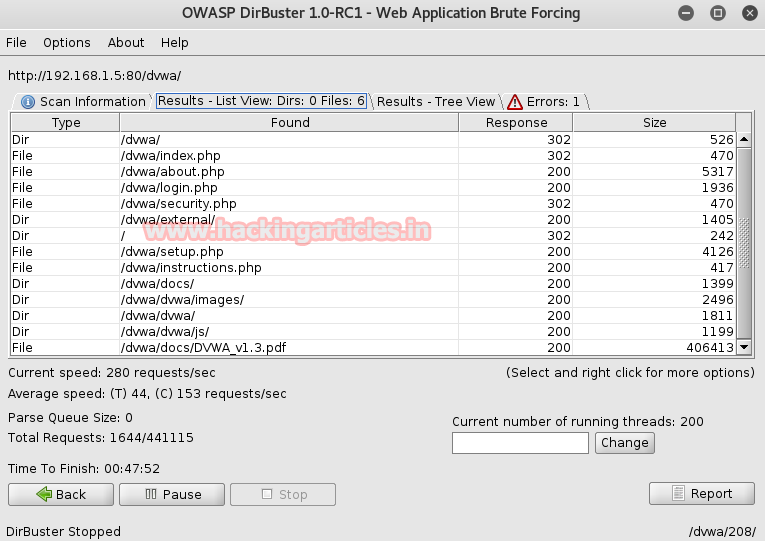This screenshot has width=765, height=541.
Task: Select the /dvwa/docs/ directory row
Action: (x=373, y=283)
